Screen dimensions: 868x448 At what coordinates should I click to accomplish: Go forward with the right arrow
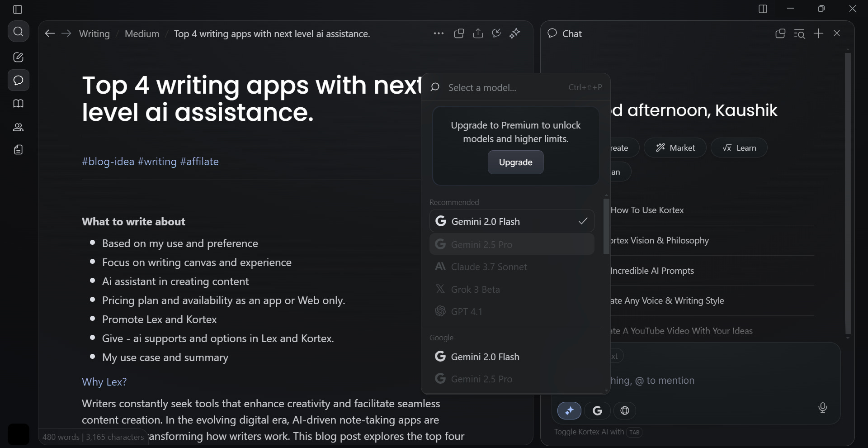click(66, 33)
